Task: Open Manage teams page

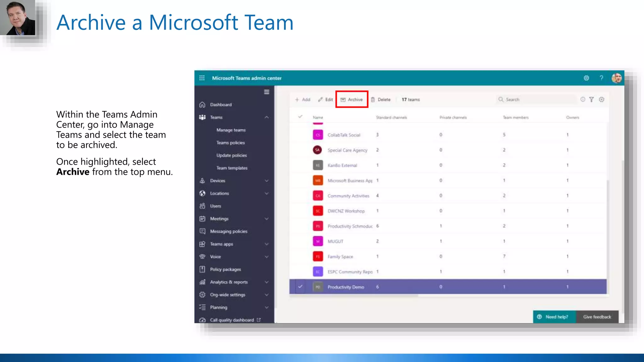Action: pos(231,130)
